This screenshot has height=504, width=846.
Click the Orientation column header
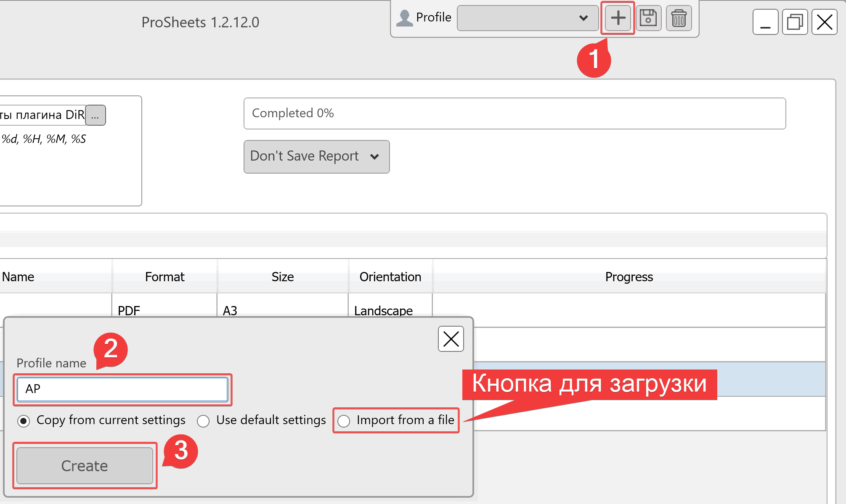click(x=390, y=277)
